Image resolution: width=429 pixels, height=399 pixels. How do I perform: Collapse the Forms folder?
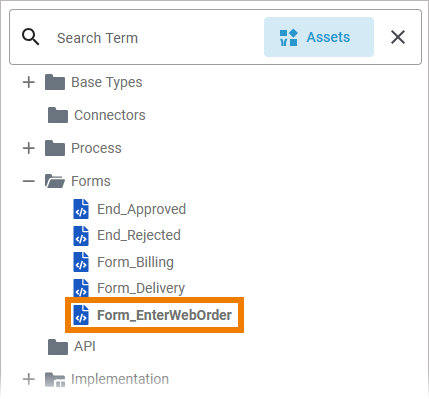[29, 181]
